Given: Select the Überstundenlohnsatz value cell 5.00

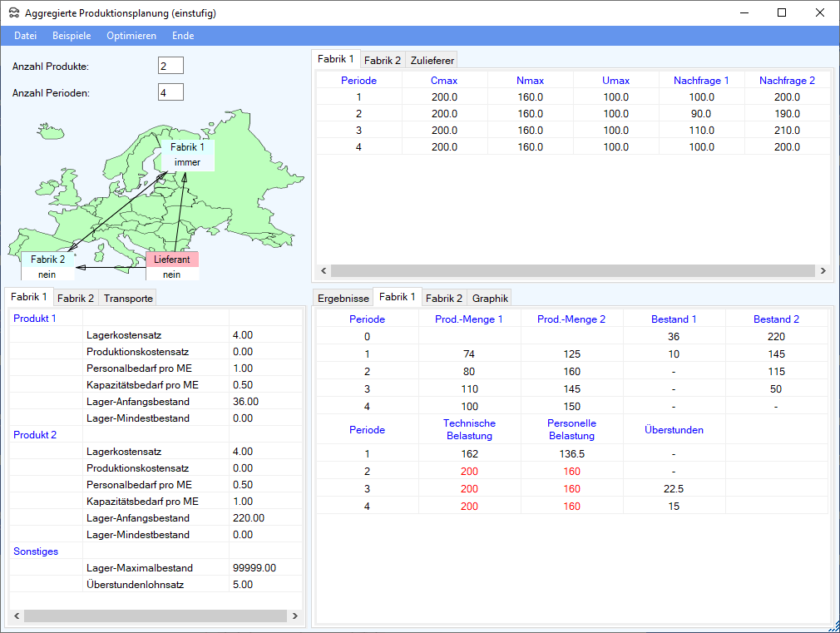Looking at the screenshot, I should (264, 585).
